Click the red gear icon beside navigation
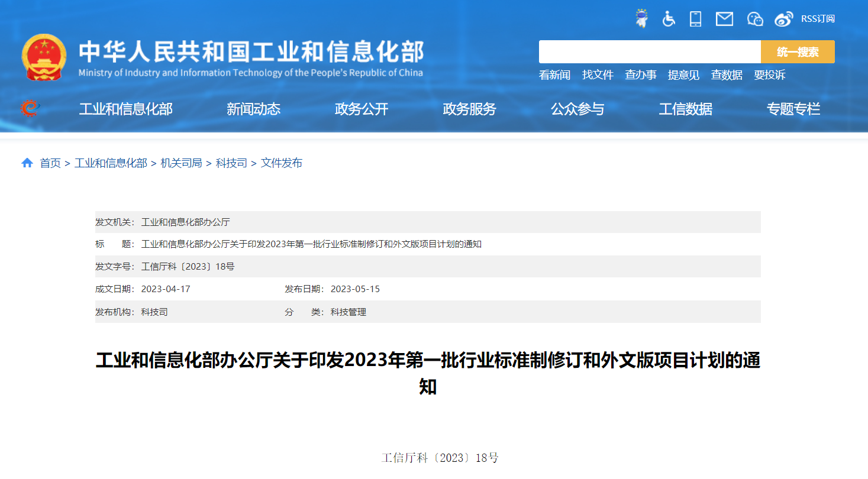The height and width of the screenshot is (479, 868). (29, 108)
